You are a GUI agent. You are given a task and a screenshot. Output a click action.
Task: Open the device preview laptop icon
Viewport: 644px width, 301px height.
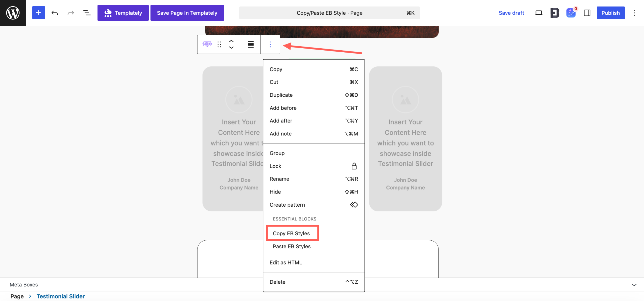click(x=539, y=13)
